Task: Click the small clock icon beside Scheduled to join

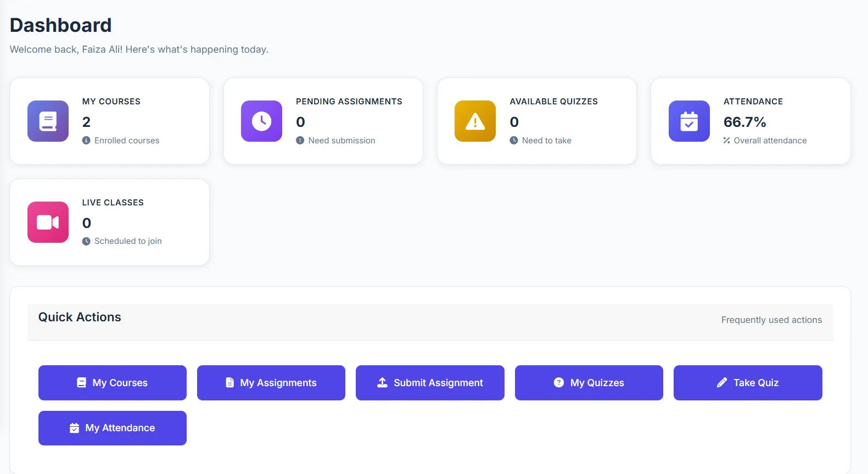Action: pyautogui.click(x=86, y=241)
